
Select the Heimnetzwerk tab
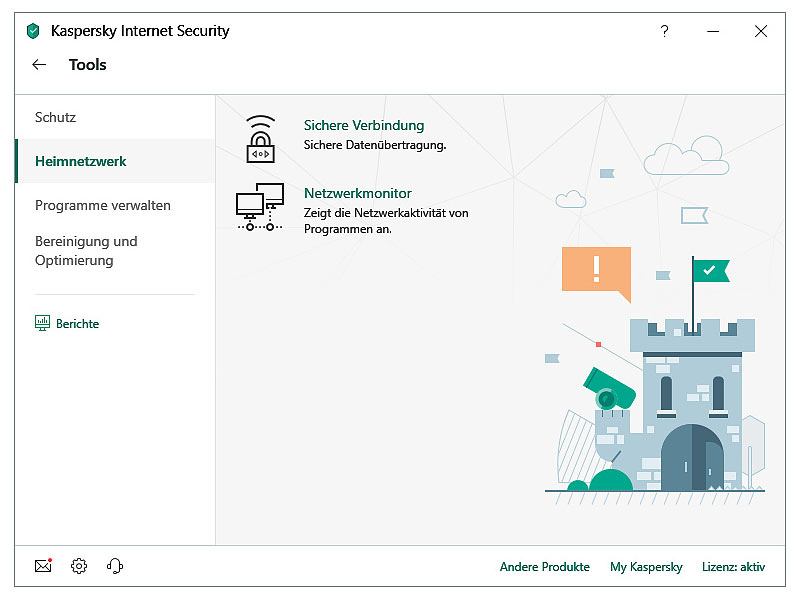[x=81, y=161]
